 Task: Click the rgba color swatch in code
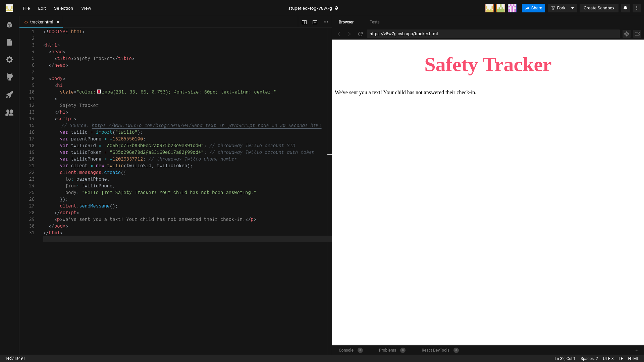point(99,92)
